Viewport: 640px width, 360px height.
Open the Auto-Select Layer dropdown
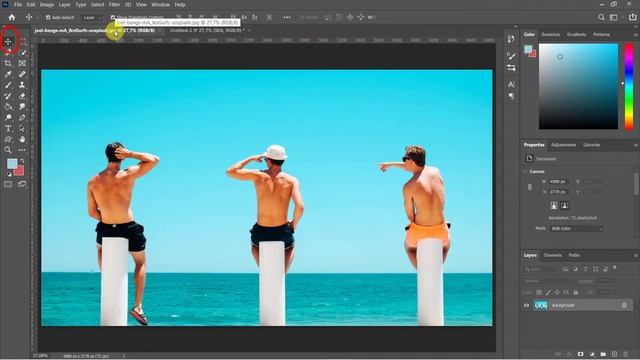(x=92, y=18)
